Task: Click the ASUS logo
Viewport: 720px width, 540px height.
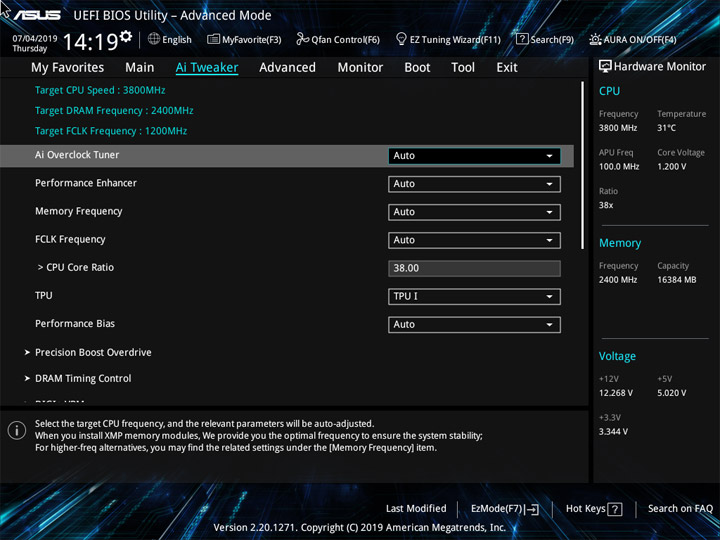Action: point(37,15)
